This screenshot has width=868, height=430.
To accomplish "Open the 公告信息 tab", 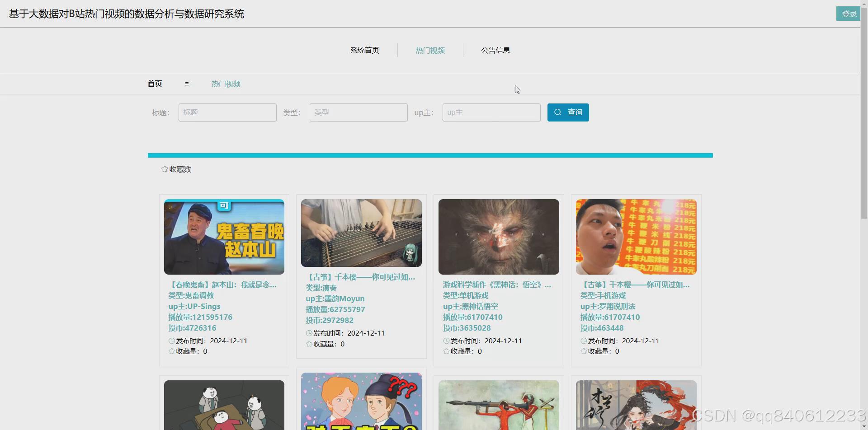I will pyautogui.click(x=495, y=50).
